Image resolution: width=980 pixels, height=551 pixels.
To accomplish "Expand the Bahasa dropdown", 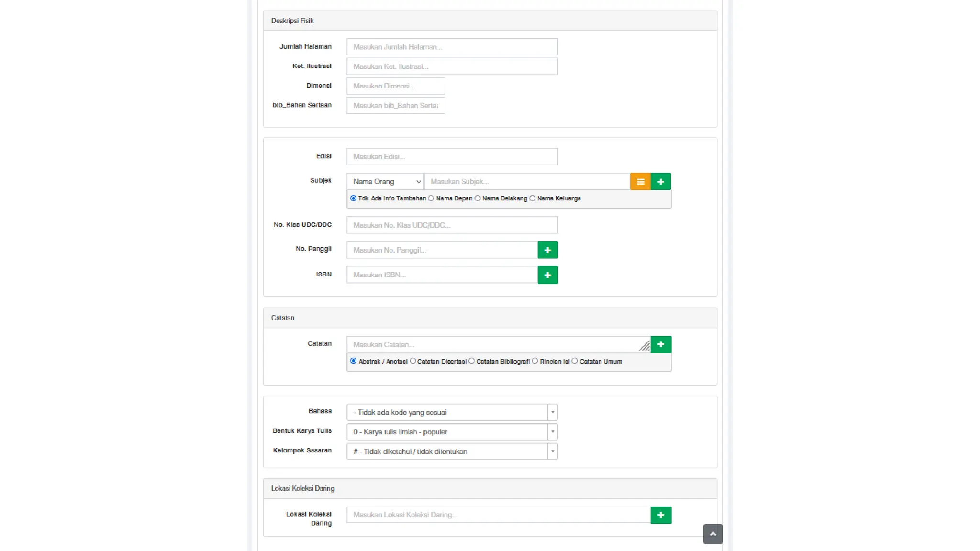I will coord(452,412).
